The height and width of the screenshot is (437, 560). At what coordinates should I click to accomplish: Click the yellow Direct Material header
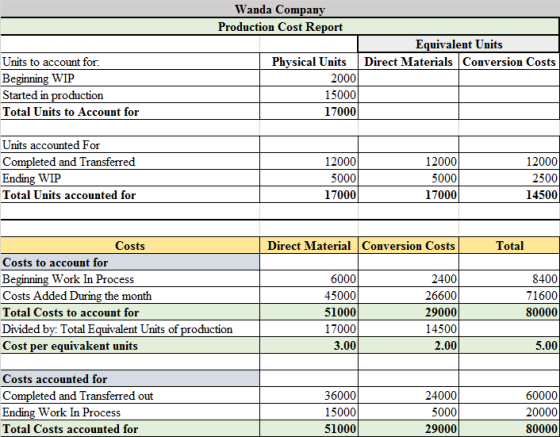coord(309,246)
